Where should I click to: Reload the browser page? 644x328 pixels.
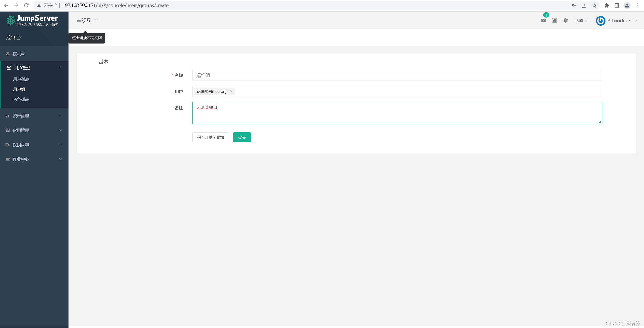26,5
